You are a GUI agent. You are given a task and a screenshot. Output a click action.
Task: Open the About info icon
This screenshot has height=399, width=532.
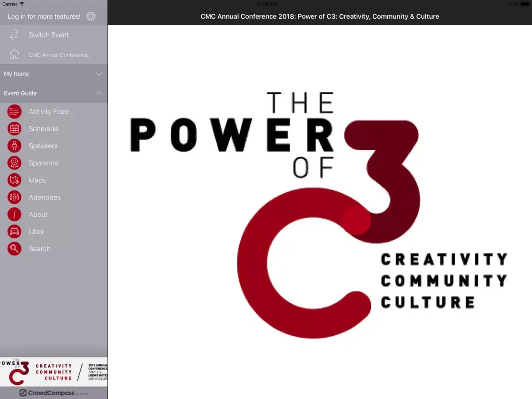[x=14, y=214]
